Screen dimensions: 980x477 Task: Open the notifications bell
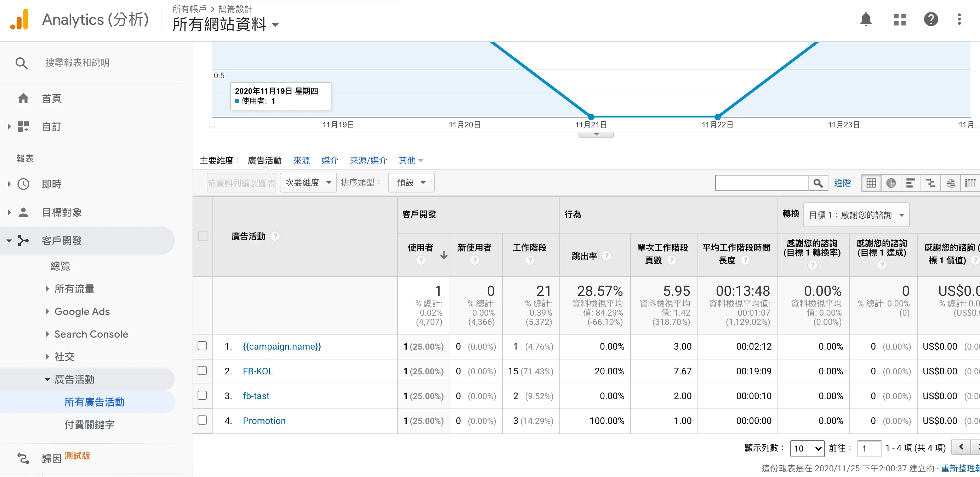point(866,19)
